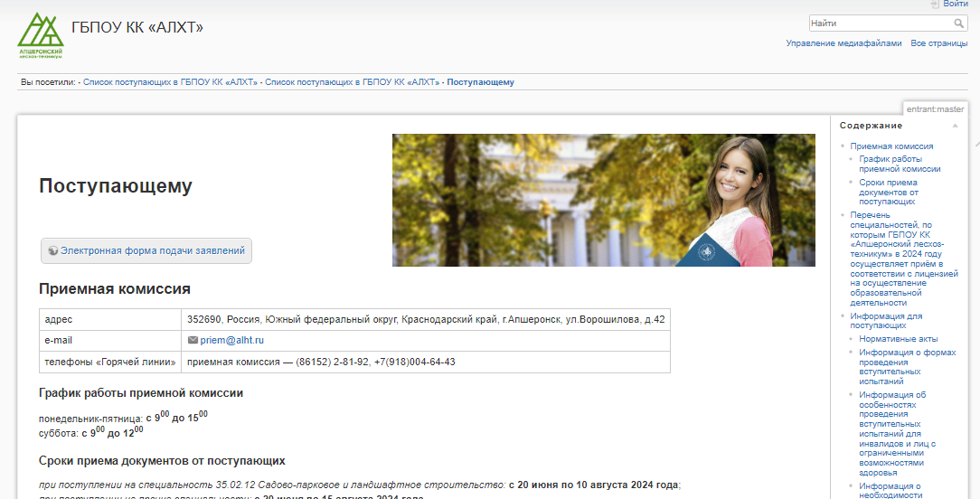This screenshot has height=499, width=980.
Task: Click the График работы приемной комиссии heading
Action: click(141, 393)
